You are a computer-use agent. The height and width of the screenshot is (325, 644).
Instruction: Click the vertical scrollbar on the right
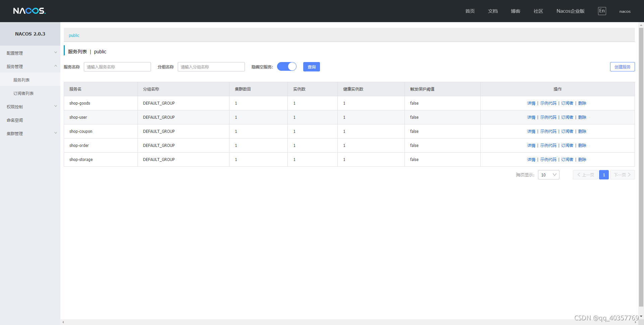click(x=641, y=167)
